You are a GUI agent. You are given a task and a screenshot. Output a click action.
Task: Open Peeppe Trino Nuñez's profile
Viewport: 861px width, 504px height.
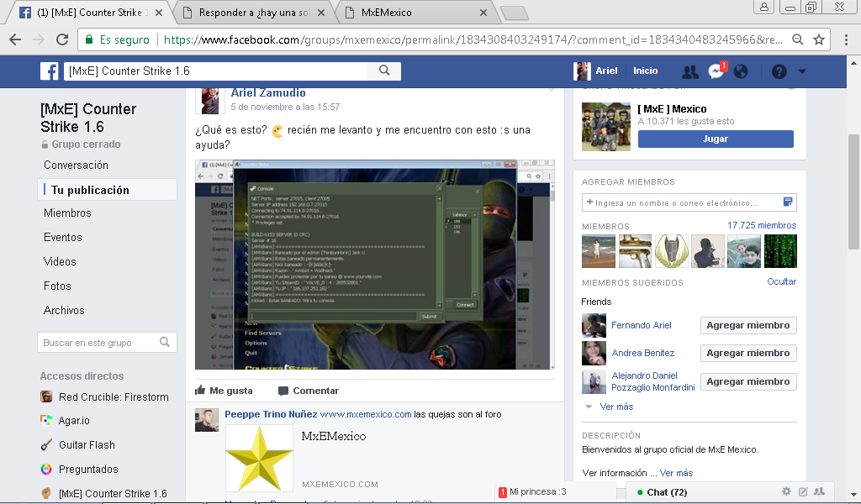click(x=271, y=414)
